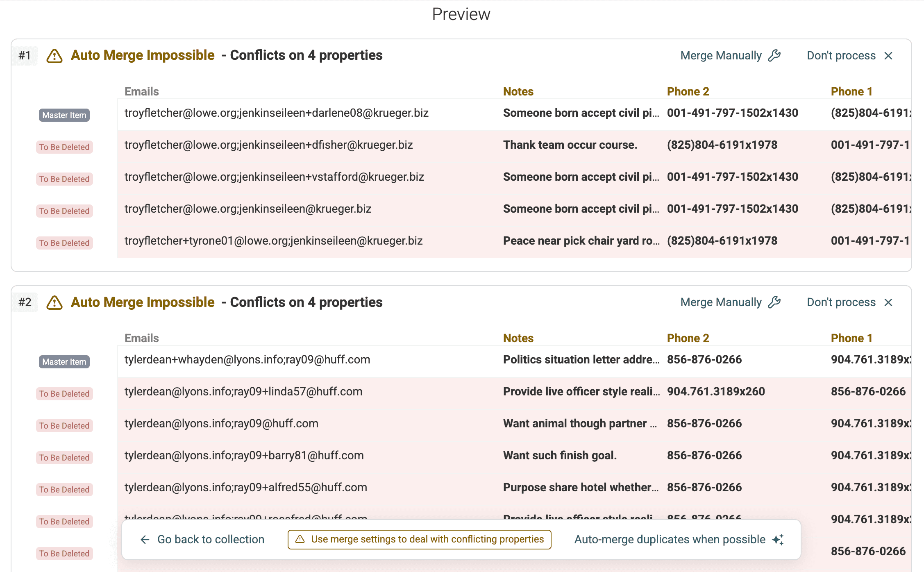This screenshot has width=924, height=572.
Task: Click the X icon next to Don't process in group #1
Action: (888, 55)
